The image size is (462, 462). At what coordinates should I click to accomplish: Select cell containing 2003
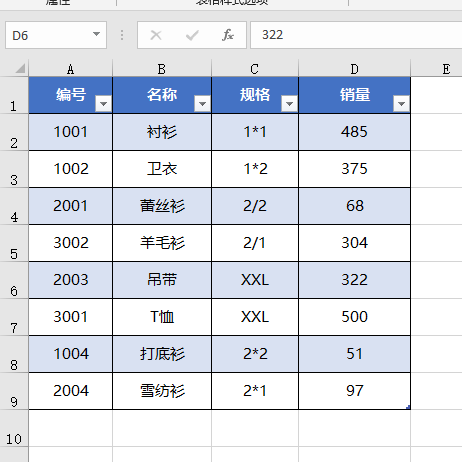tap(71, 280)
